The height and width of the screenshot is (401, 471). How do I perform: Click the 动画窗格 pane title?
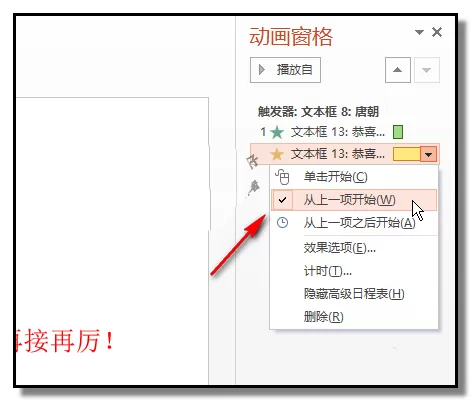(x=291, y=36)
